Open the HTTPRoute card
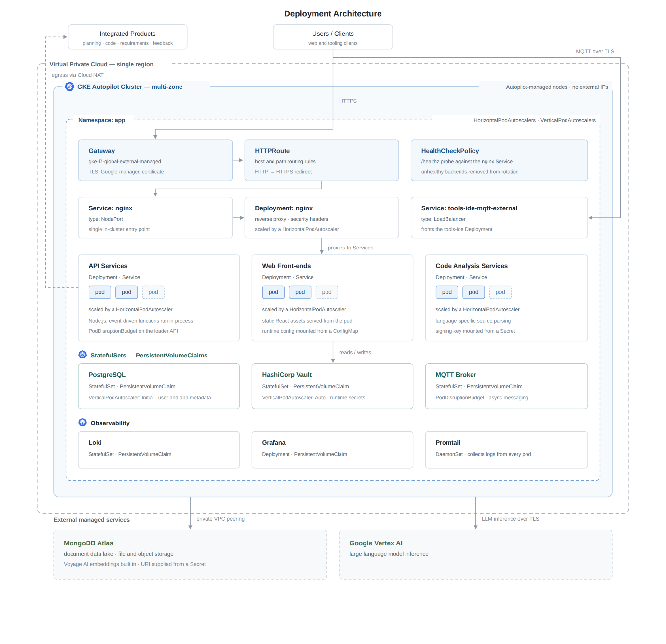Viewport: 666px width, 644px height. pyautogui.click(x=321, y=160)
